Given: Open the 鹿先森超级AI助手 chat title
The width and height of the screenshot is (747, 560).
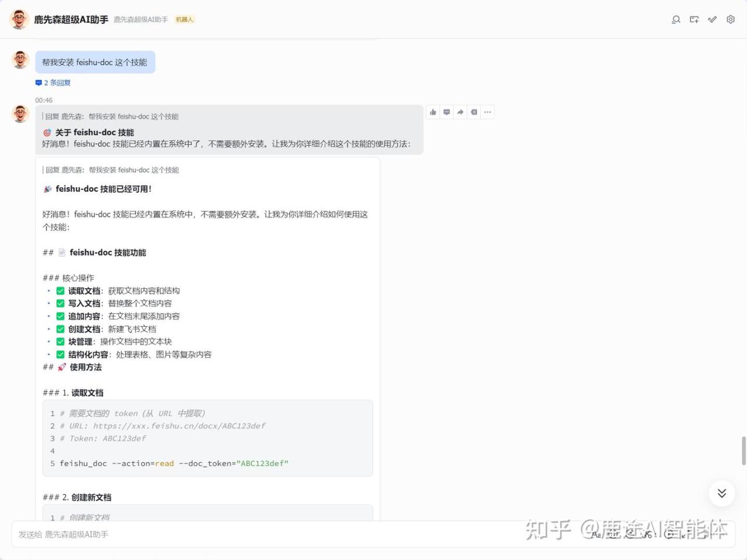Looking at the screenshot, I should pyautogui.click(x=71, y=19).
